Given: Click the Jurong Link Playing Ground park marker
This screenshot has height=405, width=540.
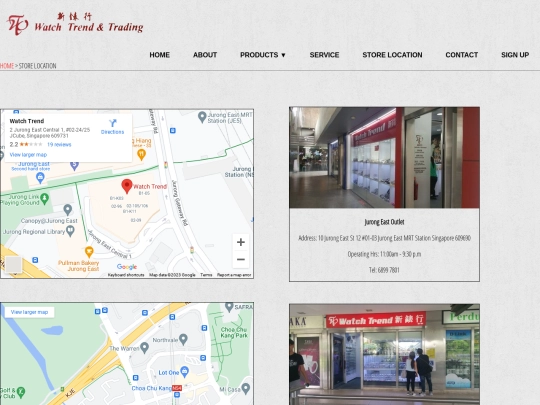Looking at the screenshot, I should click(44, 199).
